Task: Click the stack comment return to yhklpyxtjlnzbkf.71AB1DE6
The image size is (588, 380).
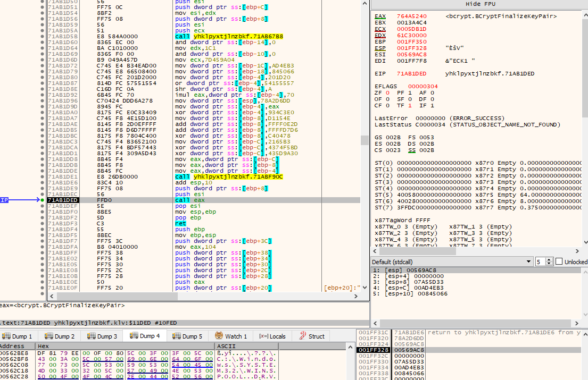Action: point(503,333)
